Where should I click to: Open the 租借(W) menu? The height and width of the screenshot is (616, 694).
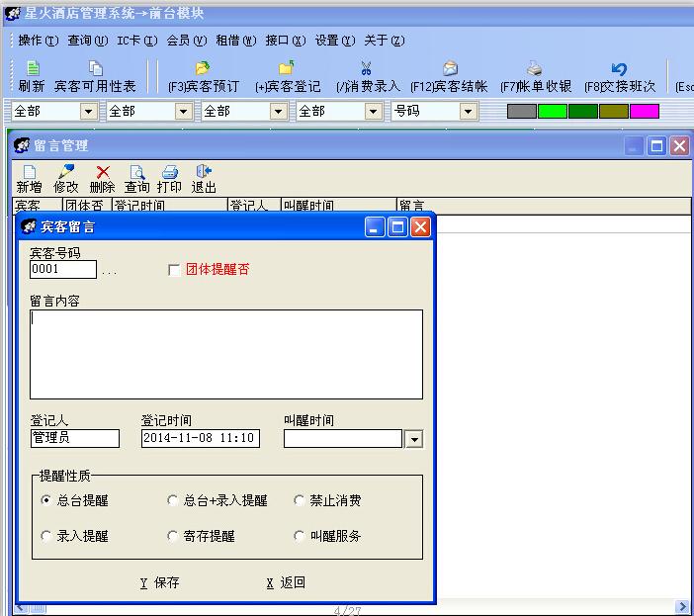coord(236,41)
